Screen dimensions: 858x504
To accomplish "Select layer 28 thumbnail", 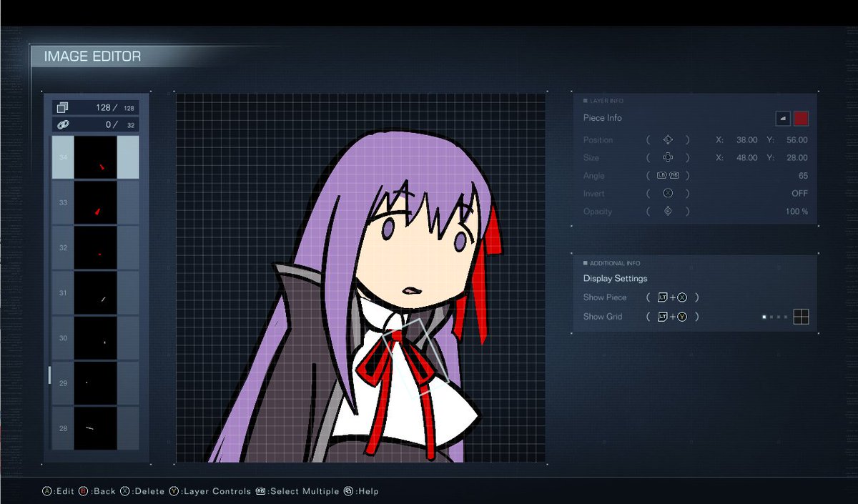I will [x=95, y=428].
